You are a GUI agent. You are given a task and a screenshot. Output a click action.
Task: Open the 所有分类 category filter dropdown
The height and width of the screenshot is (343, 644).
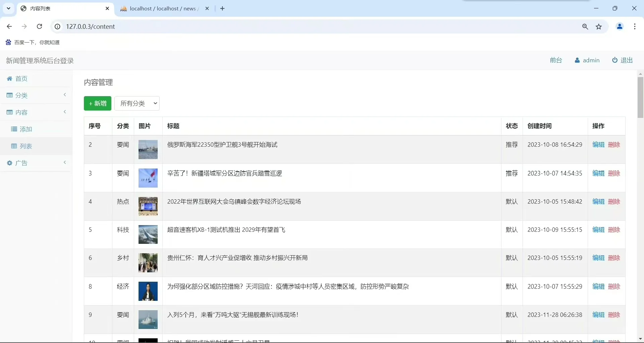click(138, 104)
